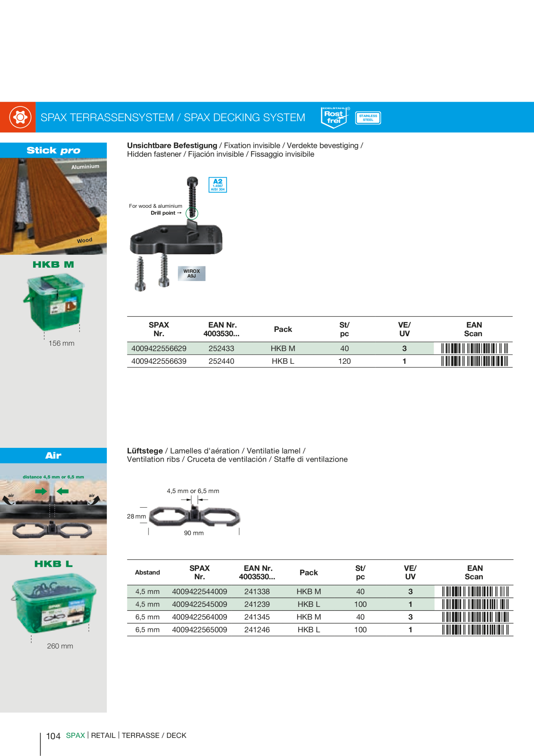
Task: Click the 'Drill point' callout text
Action: [163, 213]
